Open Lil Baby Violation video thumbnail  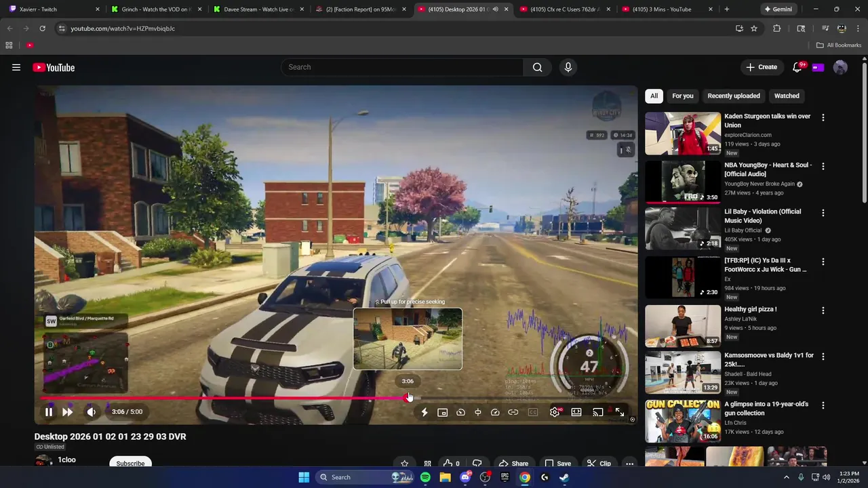pos(683,228)
